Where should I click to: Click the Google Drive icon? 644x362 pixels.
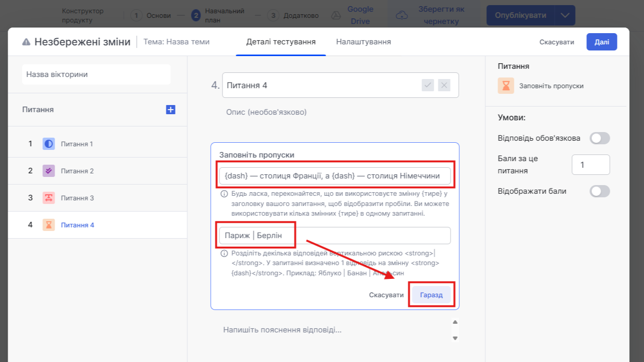[x=336, y=15]
